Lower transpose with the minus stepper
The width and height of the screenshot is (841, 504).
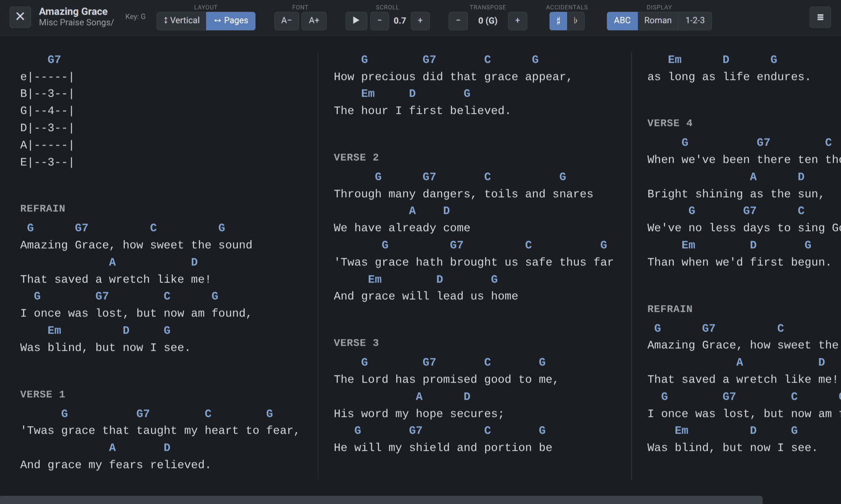click(458, 21)
